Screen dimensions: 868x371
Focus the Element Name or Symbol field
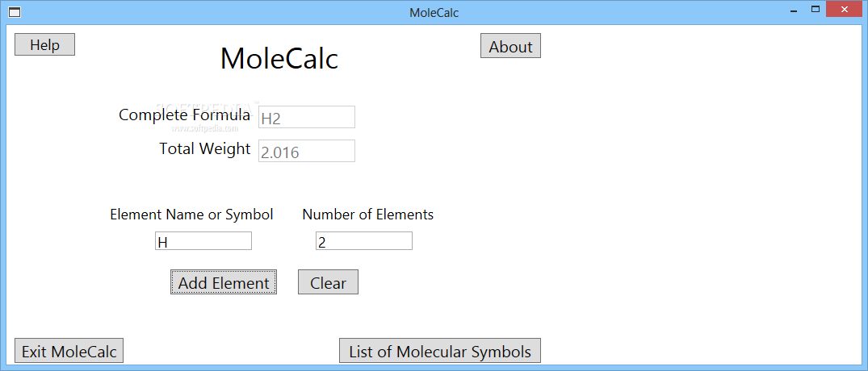tap(203, 241)
